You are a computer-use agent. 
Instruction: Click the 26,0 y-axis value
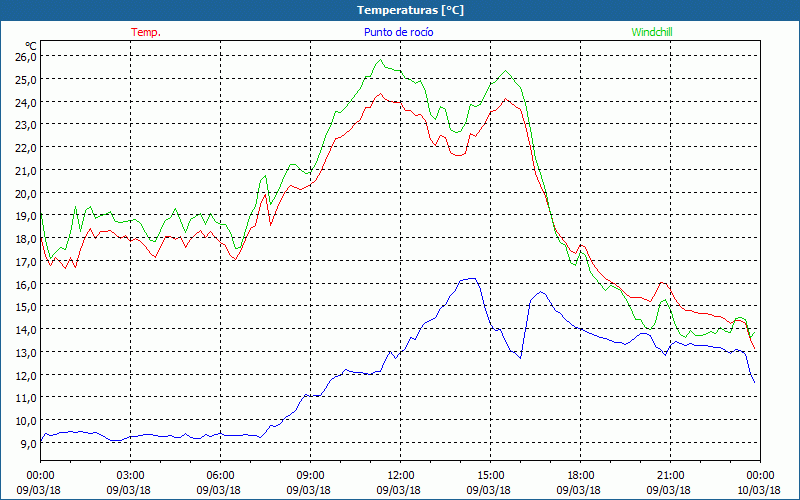[26, 57]
